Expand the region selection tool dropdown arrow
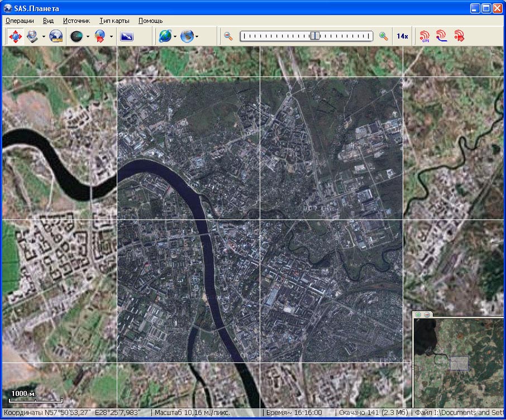Screen dimensions: 506x420 pos(44,36)
